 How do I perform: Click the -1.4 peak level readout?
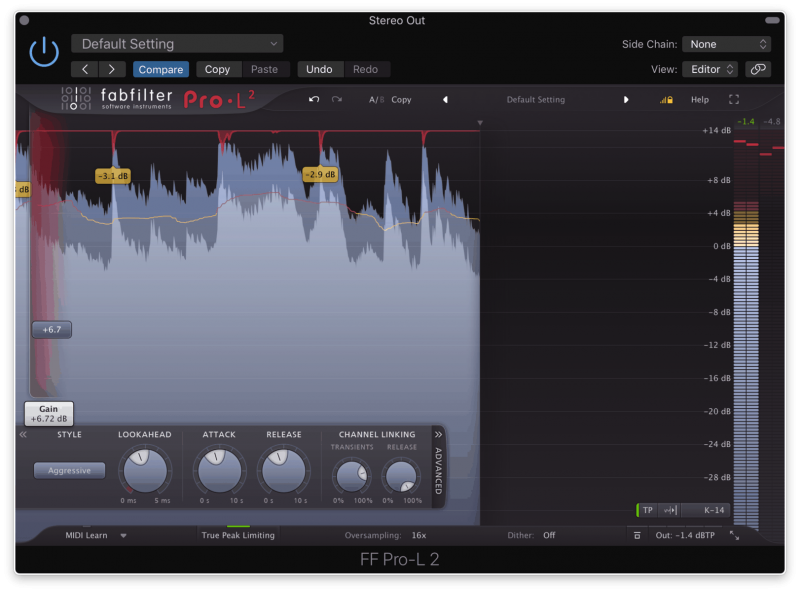point(745,121)
